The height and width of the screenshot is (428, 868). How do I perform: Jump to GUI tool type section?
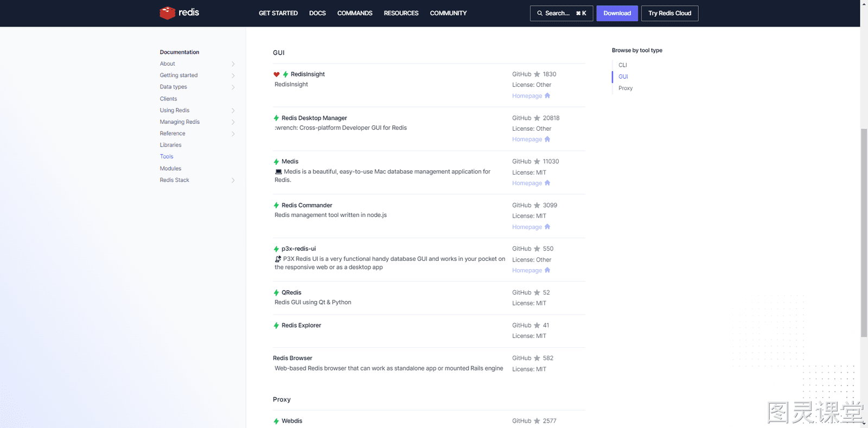(623, 76)
